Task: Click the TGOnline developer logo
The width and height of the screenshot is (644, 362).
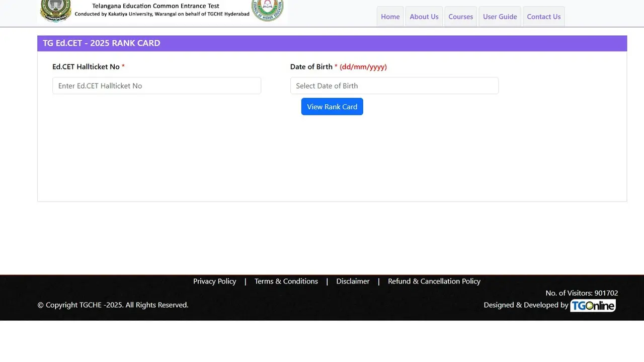Action: tap(593, 305)
